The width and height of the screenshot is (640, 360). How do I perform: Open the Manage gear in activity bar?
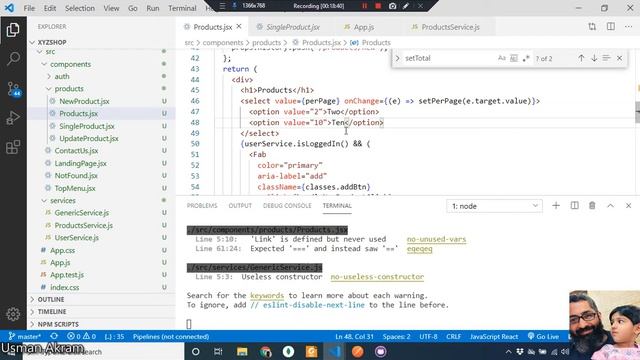13,314
